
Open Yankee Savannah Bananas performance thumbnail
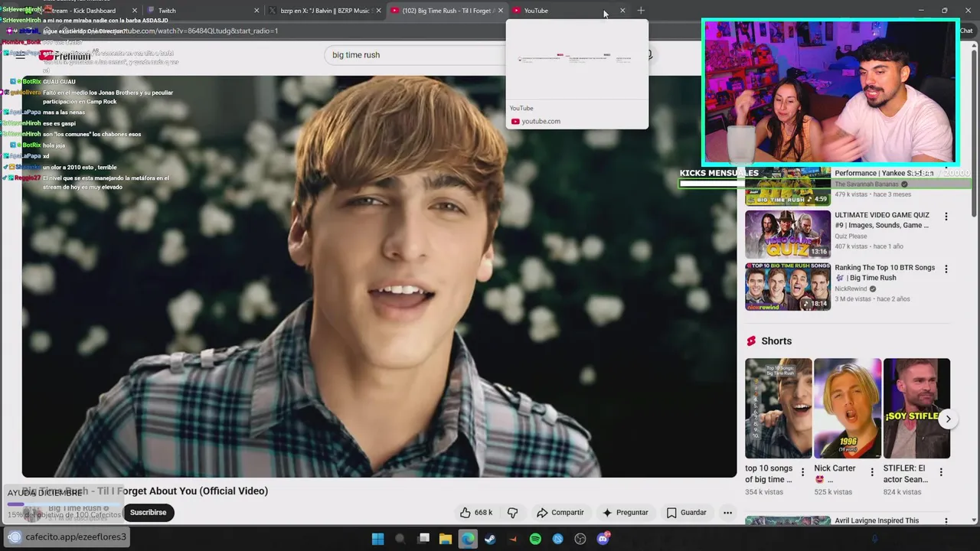click(x=787, y=186)
